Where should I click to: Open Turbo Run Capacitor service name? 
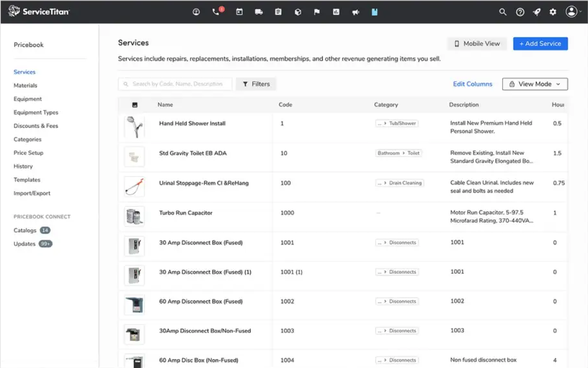tap(186, 213)
